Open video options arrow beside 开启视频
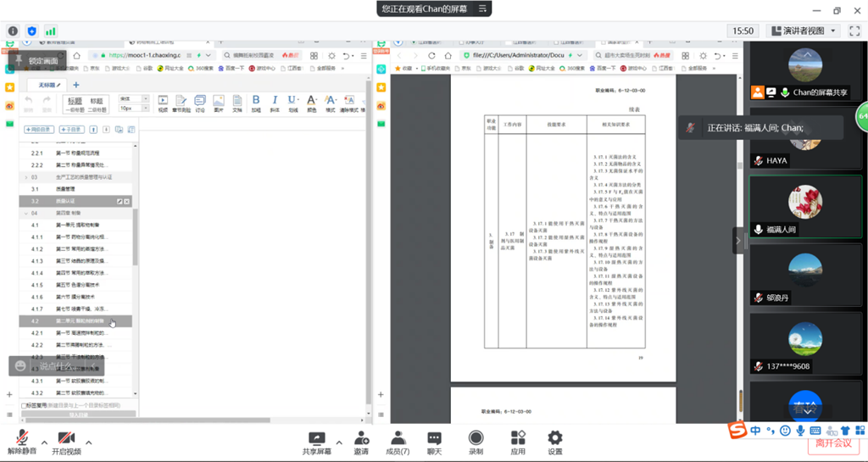This screenshot has width=868, height=462. 88,443
